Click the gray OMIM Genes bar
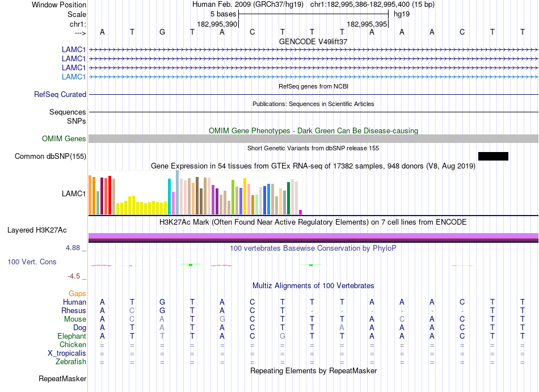The width and height of the screenshot is (539, 392). point(313,139)
